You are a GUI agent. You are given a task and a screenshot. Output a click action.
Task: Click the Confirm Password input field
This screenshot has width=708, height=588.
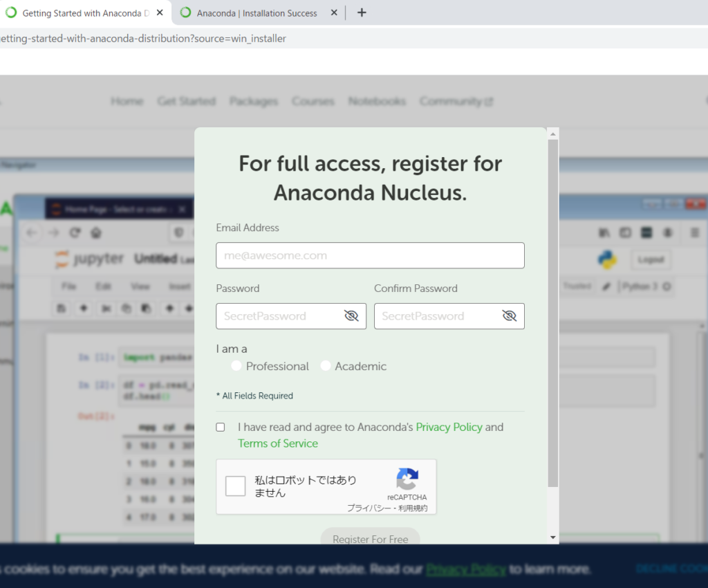point(449,316)
